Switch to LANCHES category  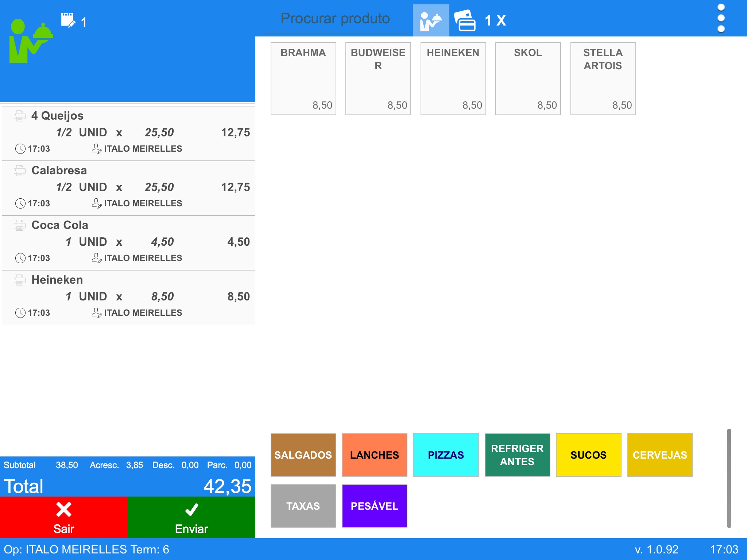click(x=375, y=455)
